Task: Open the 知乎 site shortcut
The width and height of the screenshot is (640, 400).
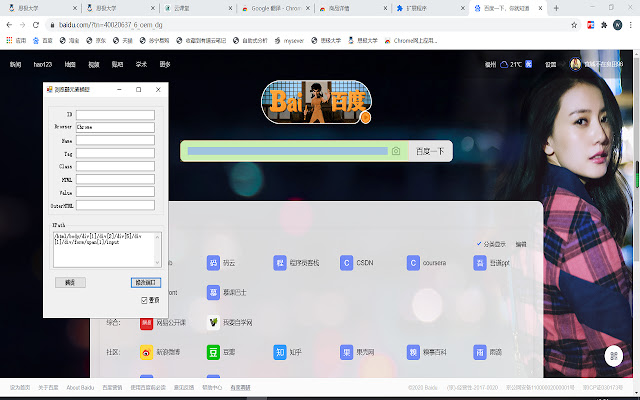Action: [x=287, y=352]
